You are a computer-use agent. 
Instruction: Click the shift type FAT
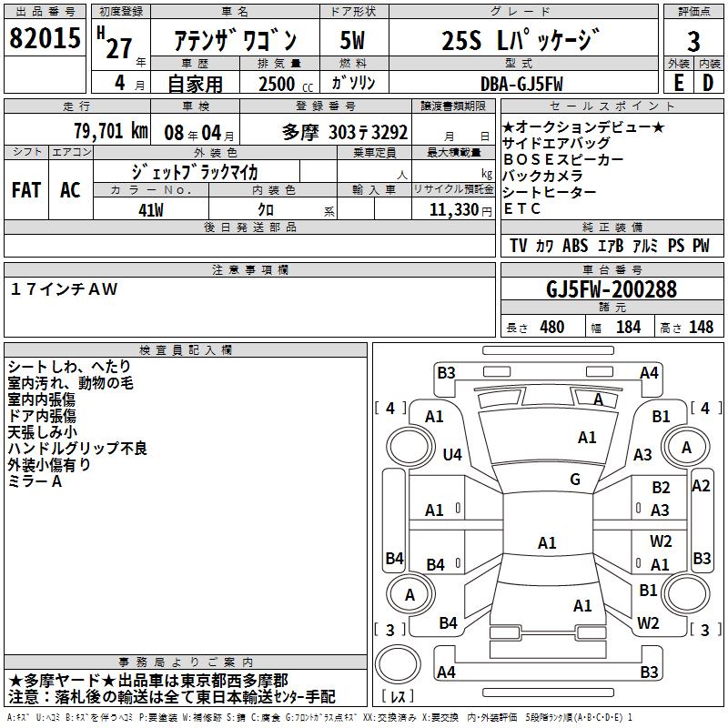point(26,190)
